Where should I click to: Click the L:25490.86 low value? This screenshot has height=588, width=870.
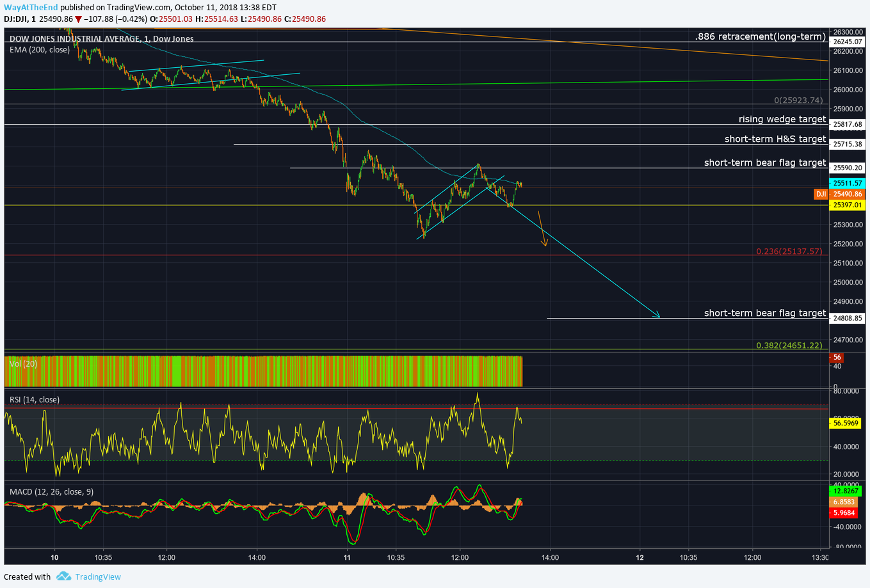[x=261, y=19]
